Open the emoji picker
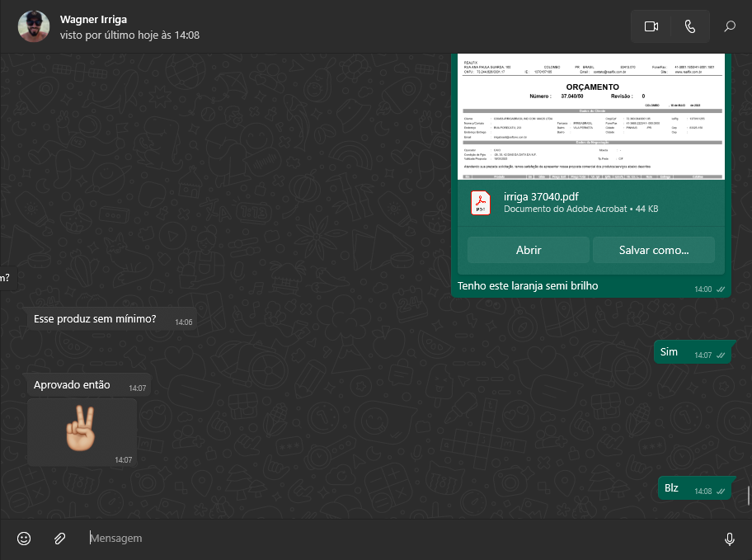Viewport: 752px width, 560px height. (24, 539)
